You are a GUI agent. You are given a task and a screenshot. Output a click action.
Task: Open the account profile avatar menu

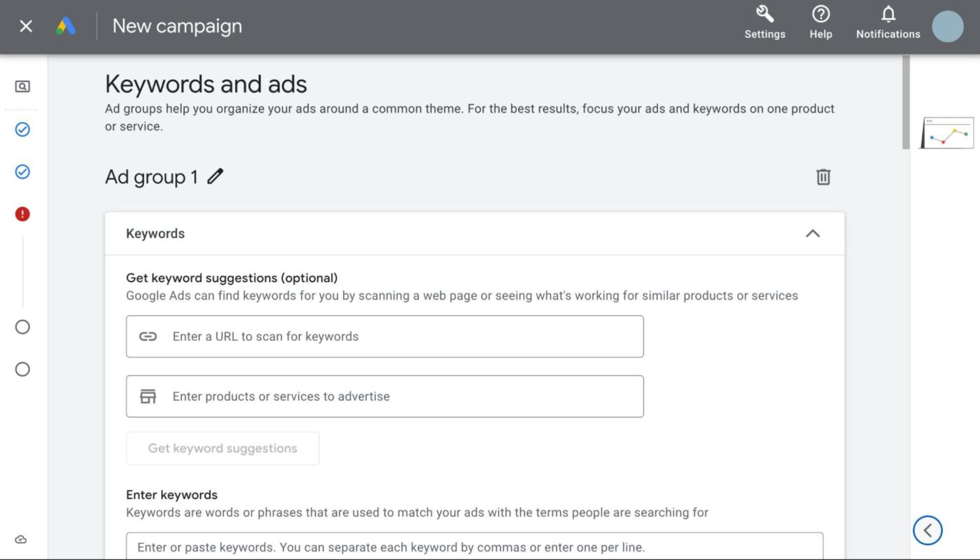click(x=948, y=27)
